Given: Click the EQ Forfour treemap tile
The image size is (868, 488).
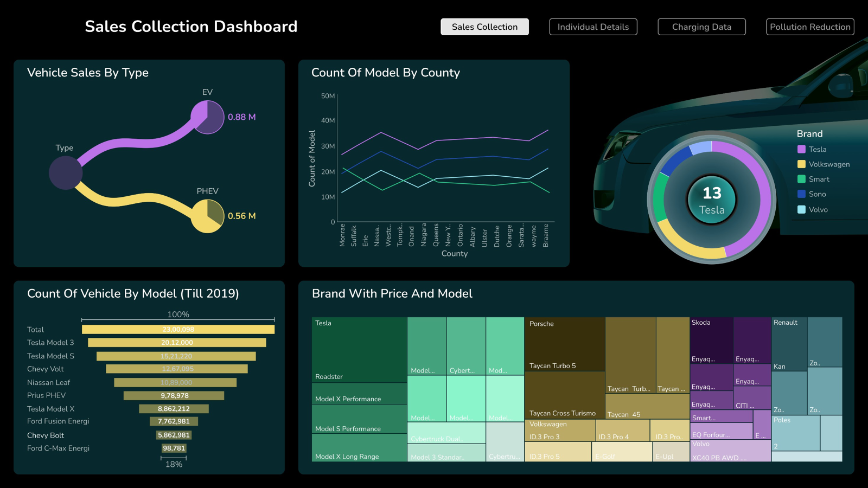Looking at the screenshot, I should 722,431.
